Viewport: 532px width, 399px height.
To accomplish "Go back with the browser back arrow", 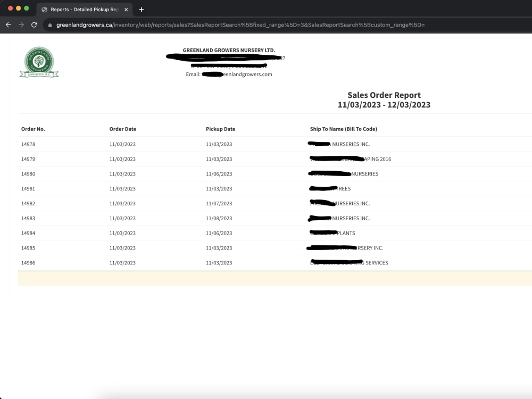I will pyautogui.click(x=9, y=25).
